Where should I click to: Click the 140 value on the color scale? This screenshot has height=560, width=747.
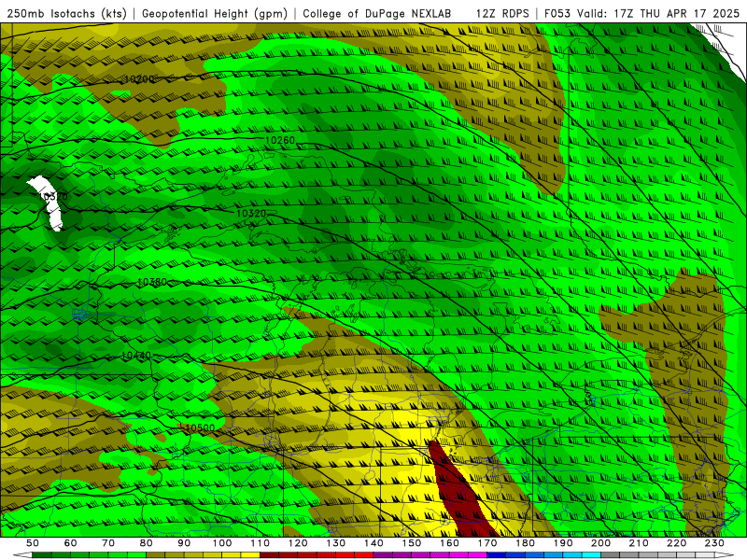pyautogui.click(x=373, y=543)
